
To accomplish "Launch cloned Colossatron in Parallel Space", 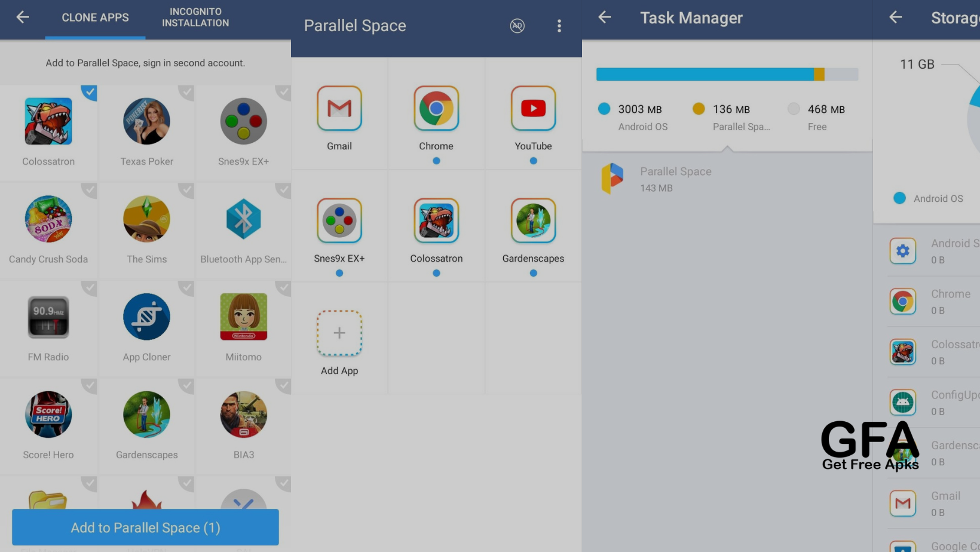I will [436, 220].
